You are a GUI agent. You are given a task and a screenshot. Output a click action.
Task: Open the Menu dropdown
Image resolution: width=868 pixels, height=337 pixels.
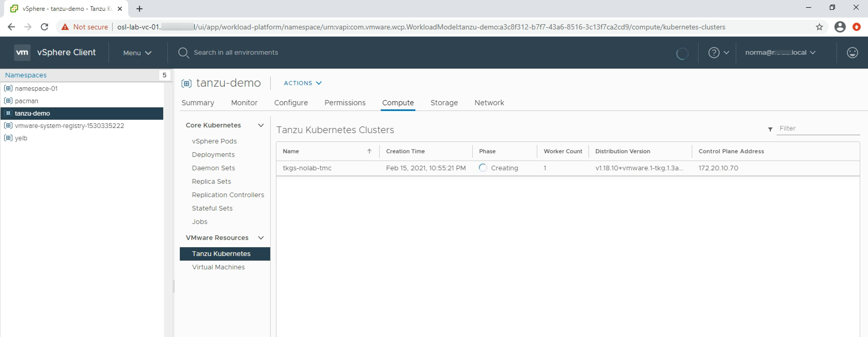(x=137, y=53)
